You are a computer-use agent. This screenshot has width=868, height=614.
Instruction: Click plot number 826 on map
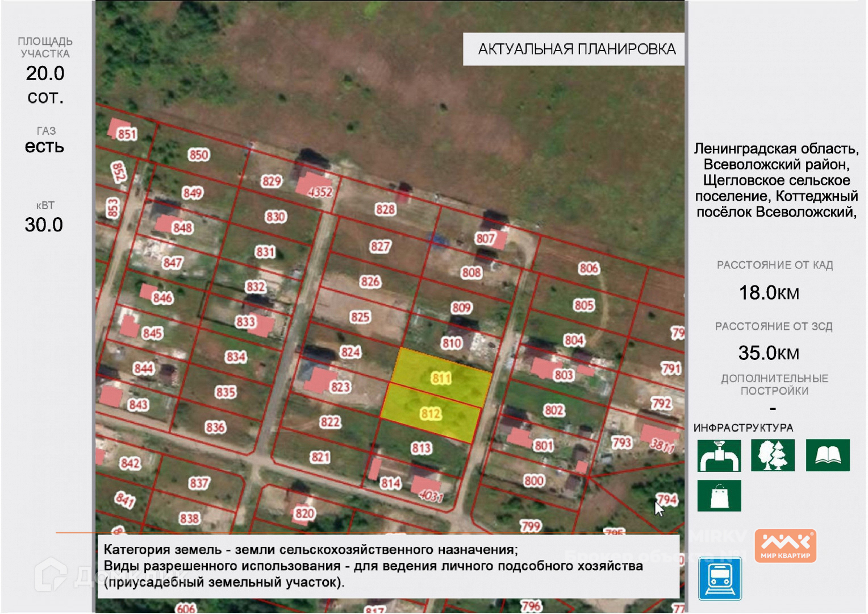tap(370, 281)
